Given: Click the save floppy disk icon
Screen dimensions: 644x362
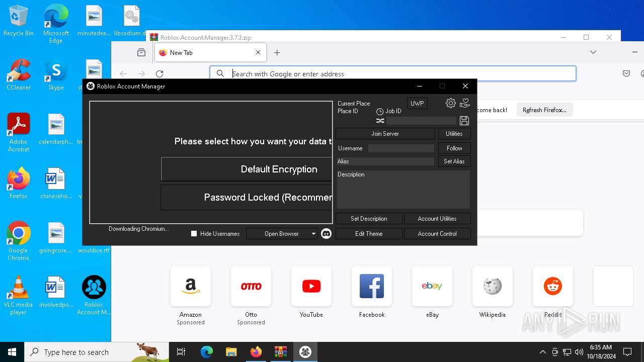Looking at the screenshot, I should (464, 121).
